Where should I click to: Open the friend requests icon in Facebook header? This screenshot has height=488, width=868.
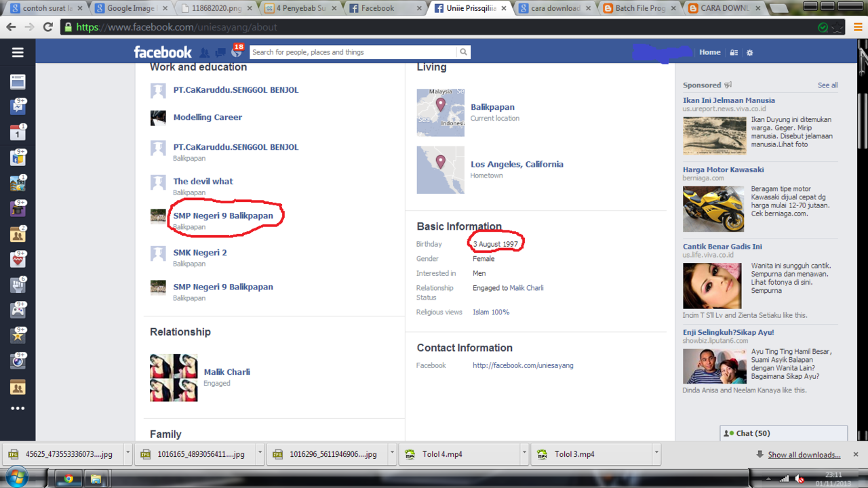pos(205,52)
